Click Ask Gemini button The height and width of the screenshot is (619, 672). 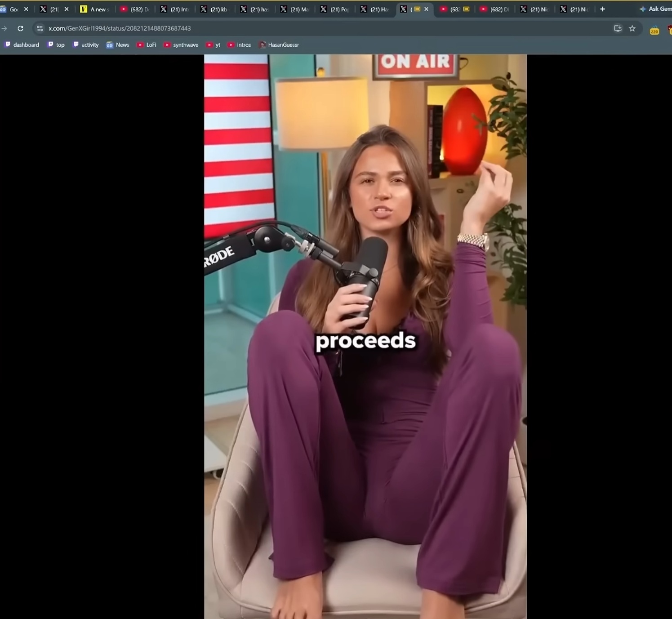656,9
